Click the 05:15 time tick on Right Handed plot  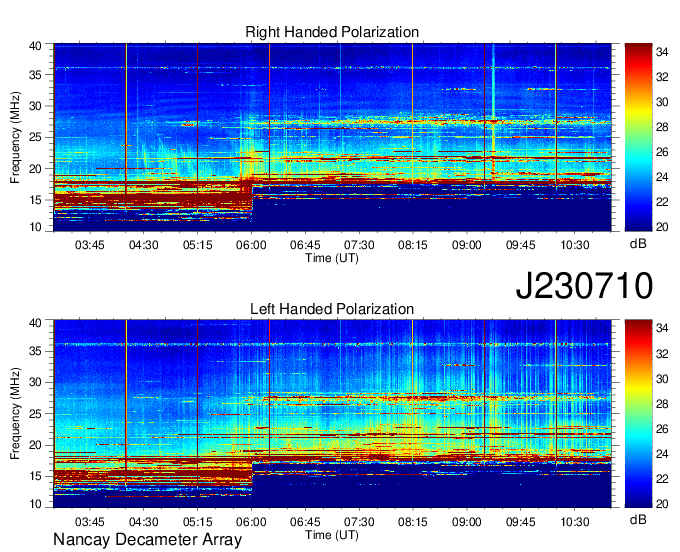[x=197, y=245]
